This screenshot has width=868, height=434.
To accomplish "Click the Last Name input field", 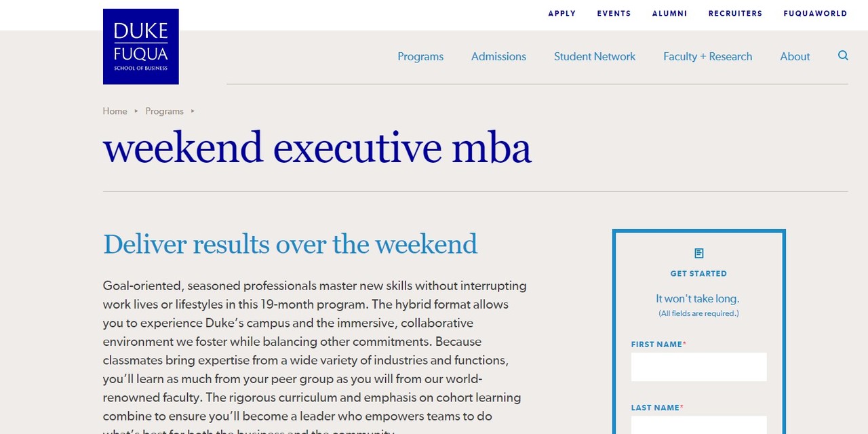I will pyautogui.click(x=698, y=425).
